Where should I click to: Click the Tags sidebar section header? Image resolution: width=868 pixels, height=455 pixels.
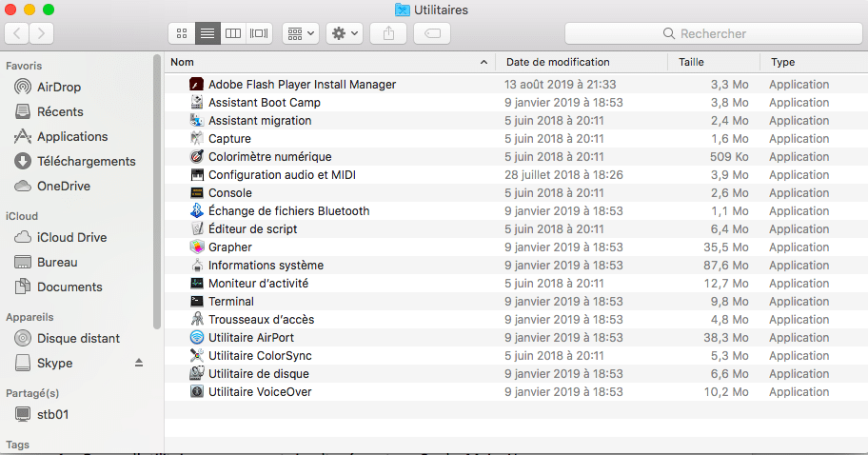(x=18, y=445)
